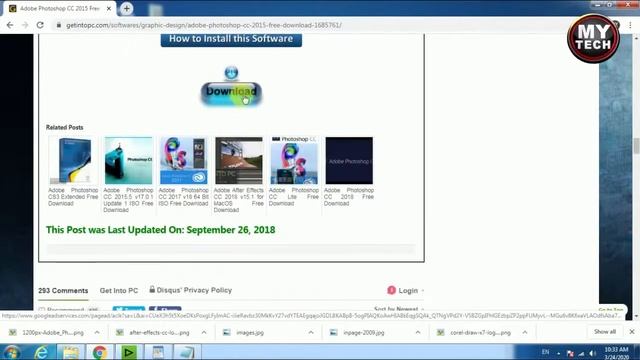View site lock icon in address bar
This screenshot has height=360, width=640.
point(59,25)
